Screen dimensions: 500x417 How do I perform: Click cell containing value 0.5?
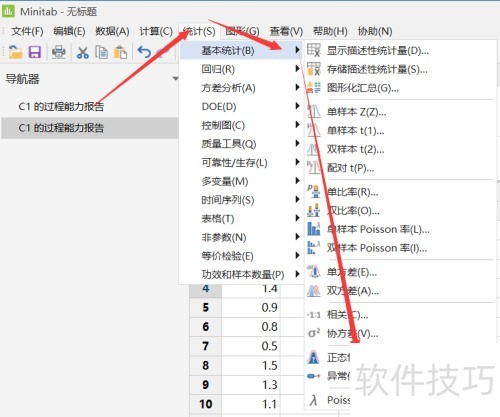point(251,346)
